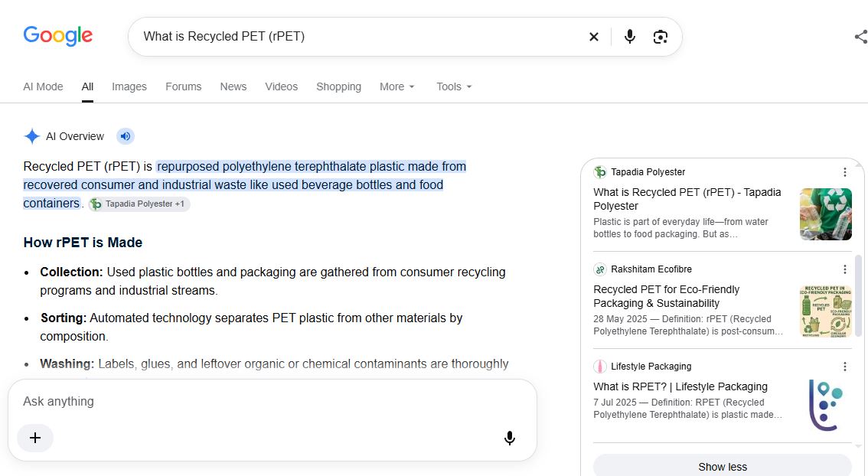Collapse sources with Show less button
Screen dimensions: 868x476
[723, 467]
